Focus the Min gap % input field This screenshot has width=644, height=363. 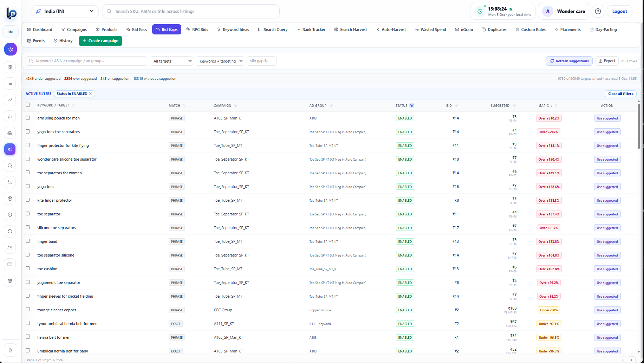click(262, 61)
